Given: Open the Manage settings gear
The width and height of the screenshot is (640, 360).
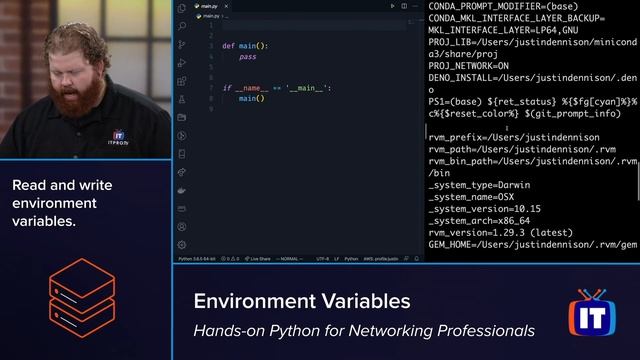Looking at the screenshot, I should 182,245.
